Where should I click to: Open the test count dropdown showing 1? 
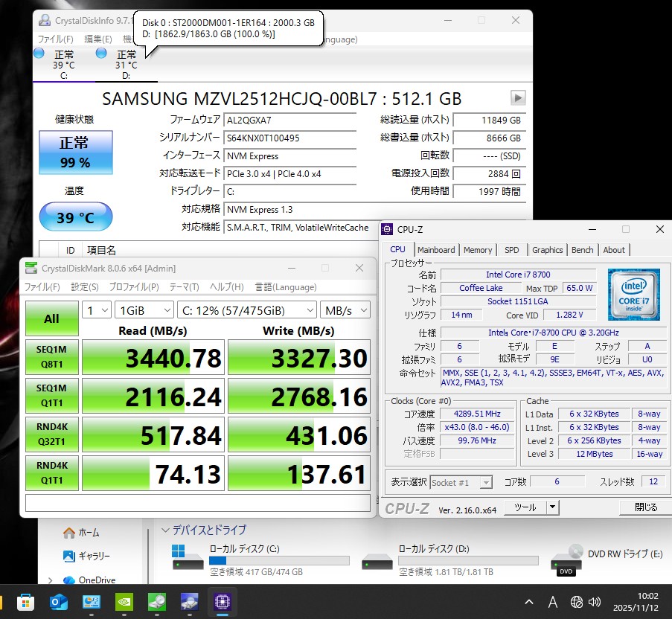[97, 309]
